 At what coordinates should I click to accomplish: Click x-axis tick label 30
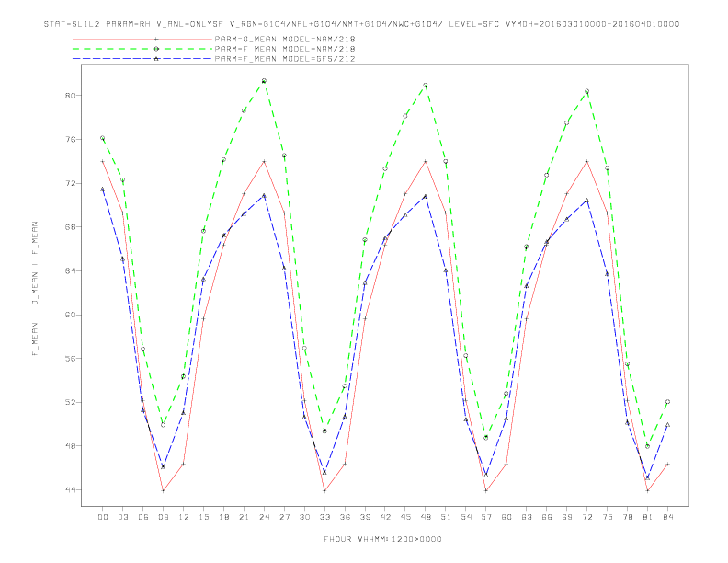pyautogui.click(x=304, y=517)
